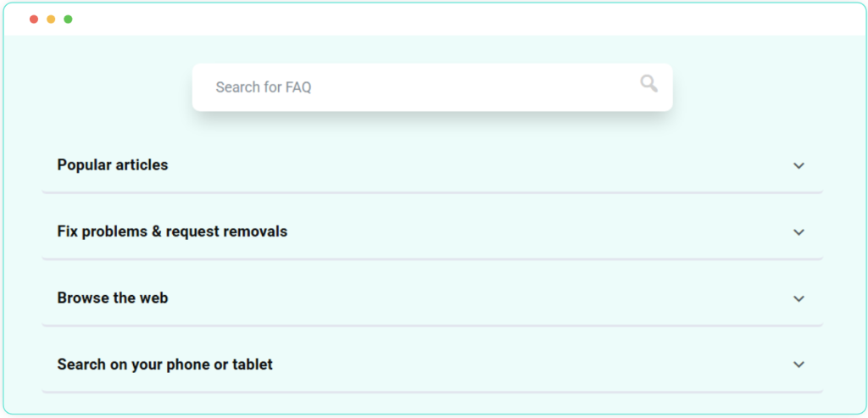The image size is (868, 418).
Task: Click the red window dot
Action: click(34, 20)
